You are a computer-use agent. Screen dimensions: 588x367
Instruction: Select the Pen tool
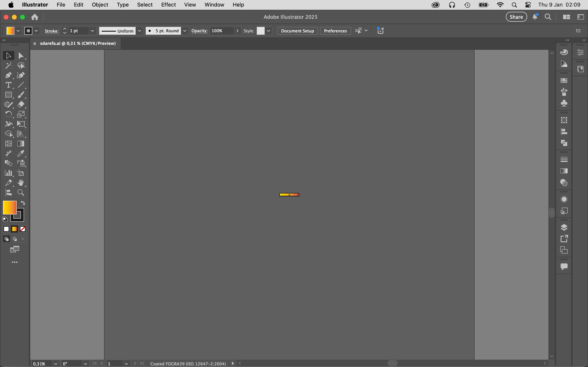pos(8,75)
